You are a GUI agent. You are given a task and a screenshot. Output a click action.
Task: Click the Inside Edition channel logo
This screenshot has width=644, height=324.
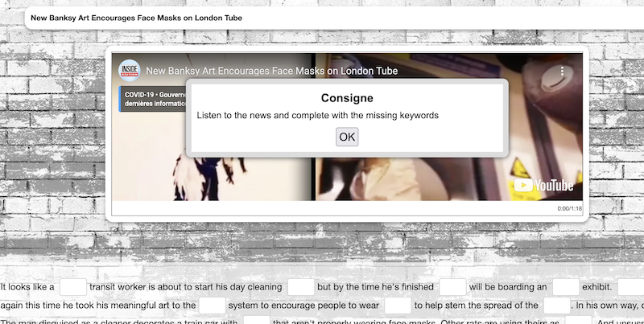click(130, 71)
